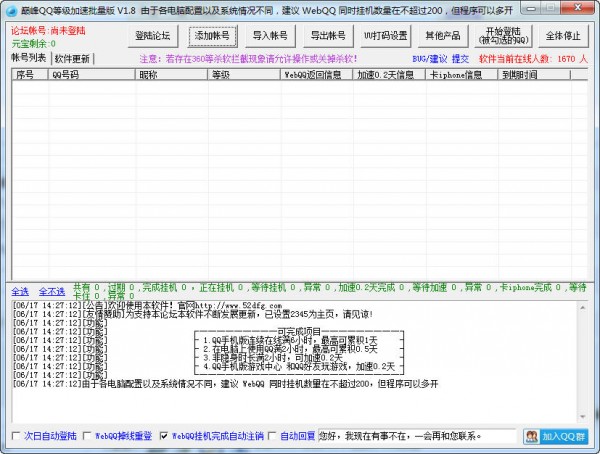Screen dimensions: 600x454
Task: Click the 元宝剩余:0 text
Action: [33, 43]
